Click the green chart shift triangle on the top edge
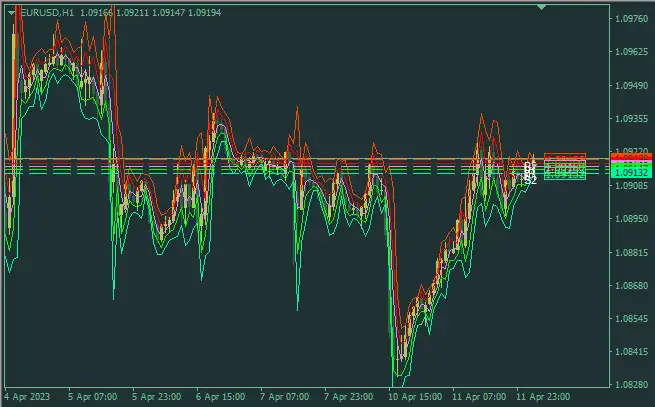 541,7
